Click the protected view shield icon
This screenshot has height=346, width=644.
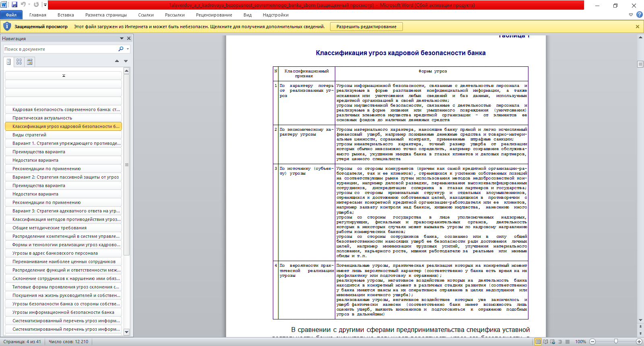[x=7, y=27]
